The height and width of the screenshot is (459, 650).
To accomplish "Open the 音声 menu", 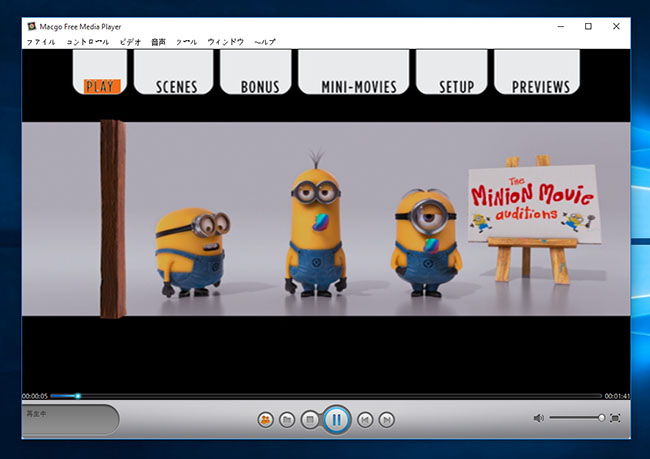I will click(x=158, y=42).
